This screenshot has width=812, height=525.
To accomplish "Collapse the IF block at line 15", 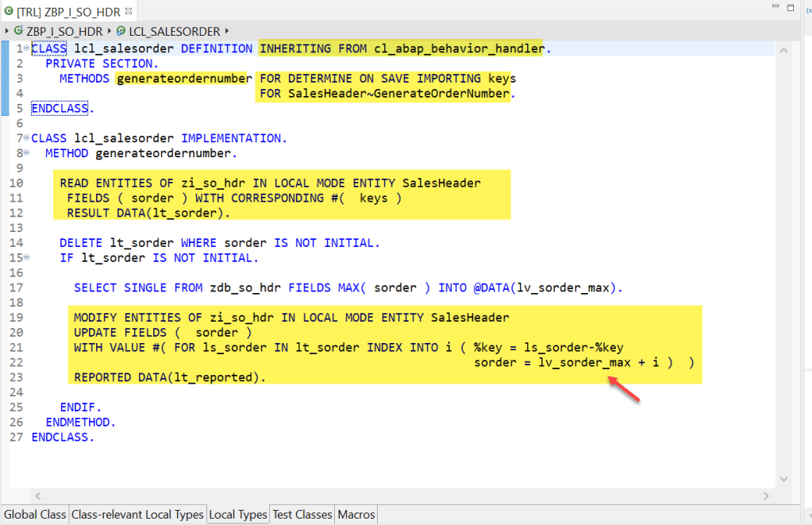I will point(27,257).
